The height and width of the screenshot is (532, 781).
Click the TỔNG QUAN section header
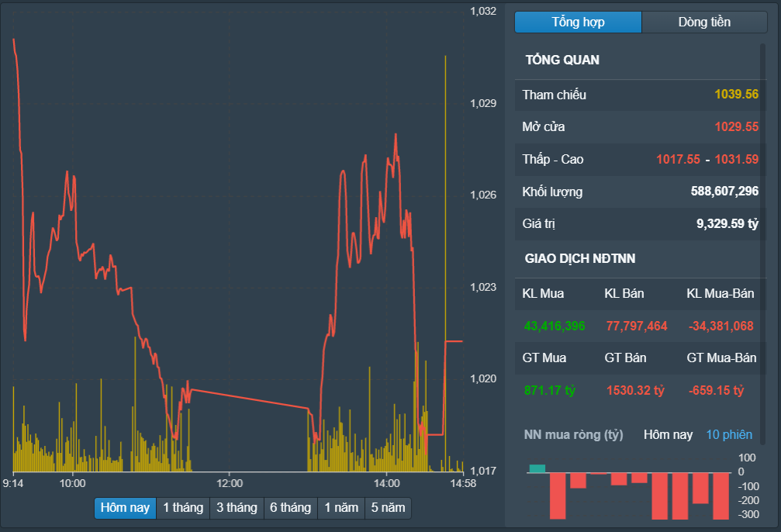562,60
